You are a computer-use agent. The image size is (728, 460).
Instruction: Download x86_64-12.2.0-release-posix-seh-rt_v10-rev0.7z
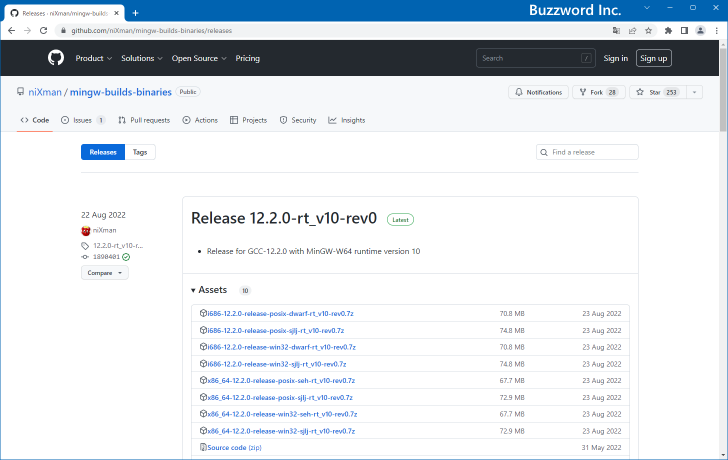coord(281,381)
